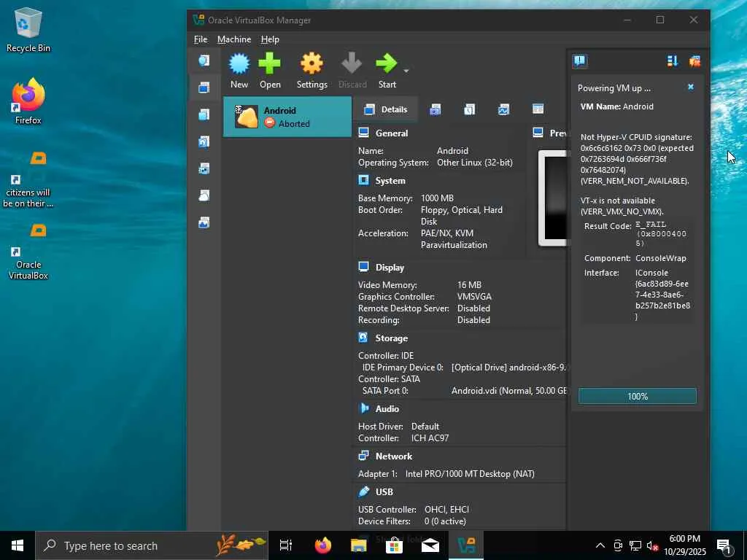
Task: Click the Graphics Controller VMSVGA value
Action: pyautogui.click(x=474, y=297)
